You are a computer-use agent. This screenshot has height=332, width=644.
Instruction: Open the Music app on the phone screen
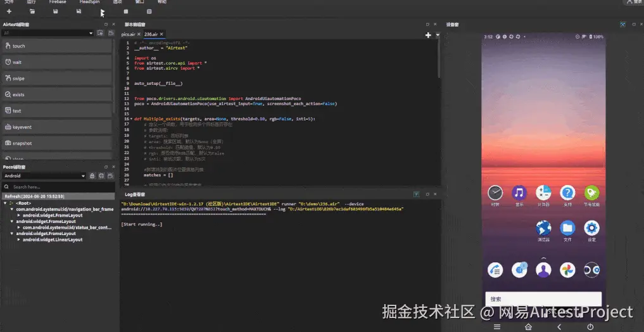(519, 193)
